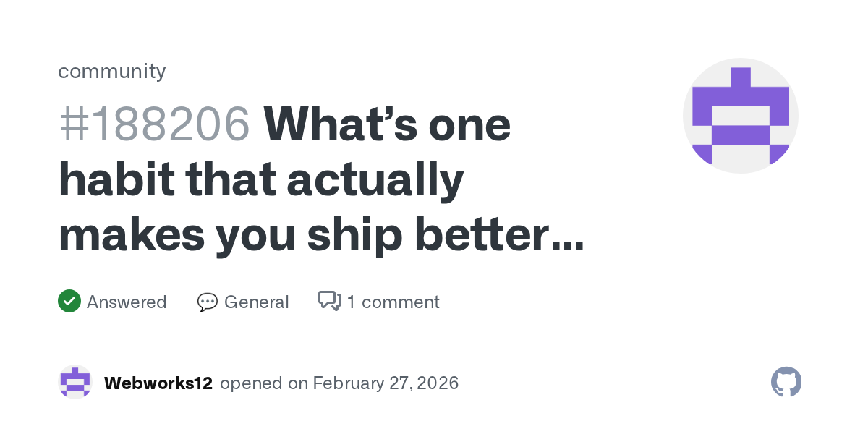
Task: Click the 'Answered' status label
Action: 127,302
